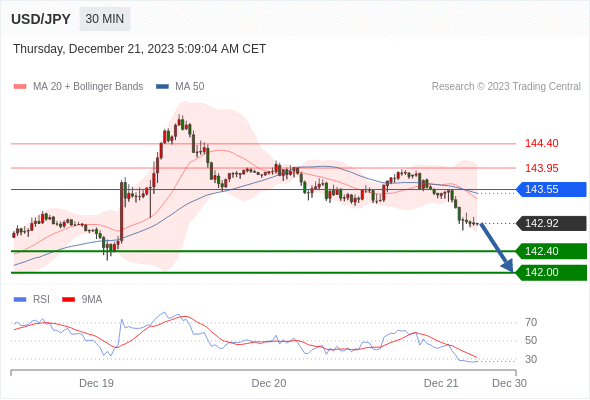The width and height of the screenshot is (590, 400).
Task: Click the Dec 19 date axis label
Action: 96,383
